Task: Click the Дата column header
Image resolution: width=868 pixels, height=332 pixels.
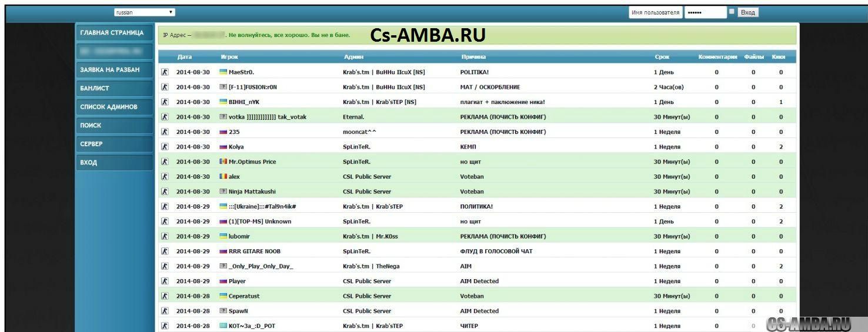Action: pyautogui.click(x=185, y=57)
